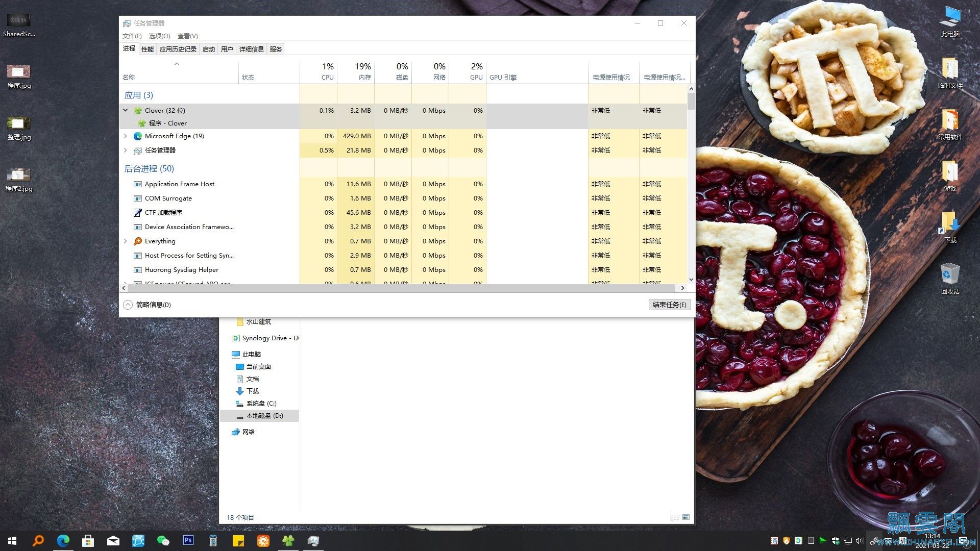Viewport: 980px width, 551px height.
Task: Select the 此电脑 desktop icon
Action: [950, 21]
